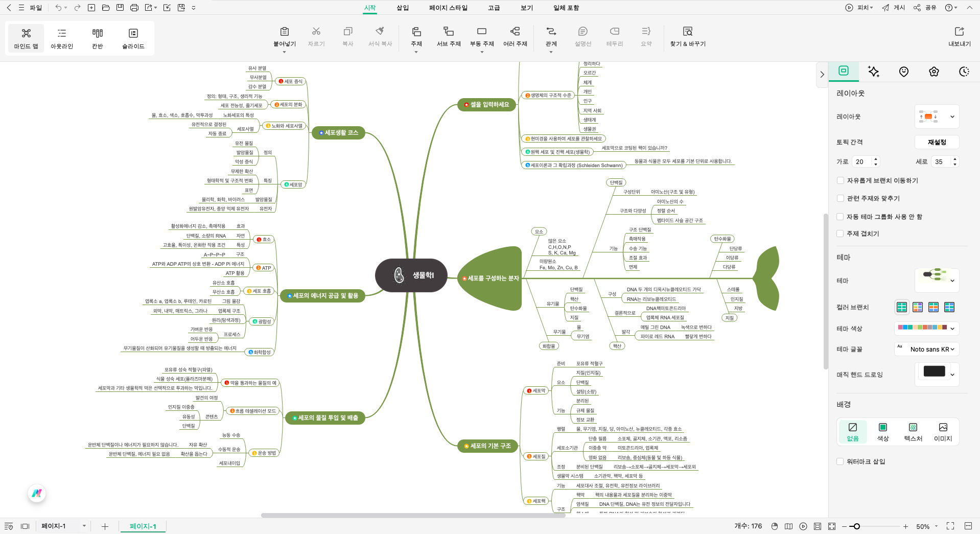Open the 보기 menu tab

point(526,8)
